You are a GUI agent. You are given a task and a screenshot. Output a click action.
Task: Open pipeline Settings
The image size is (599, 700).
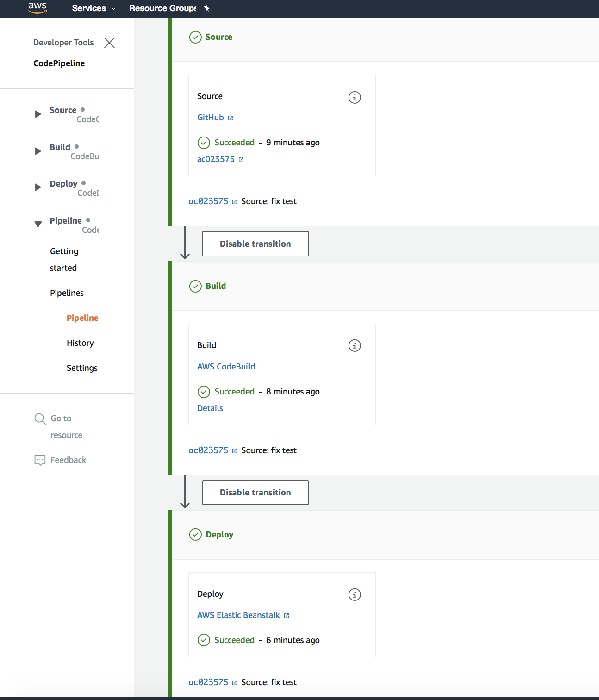[x=82, y=368]
